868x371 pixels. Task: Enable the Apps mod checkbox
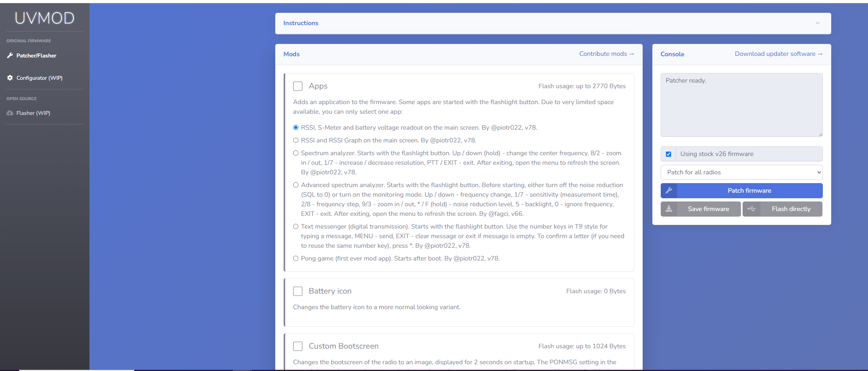point(298,86)
